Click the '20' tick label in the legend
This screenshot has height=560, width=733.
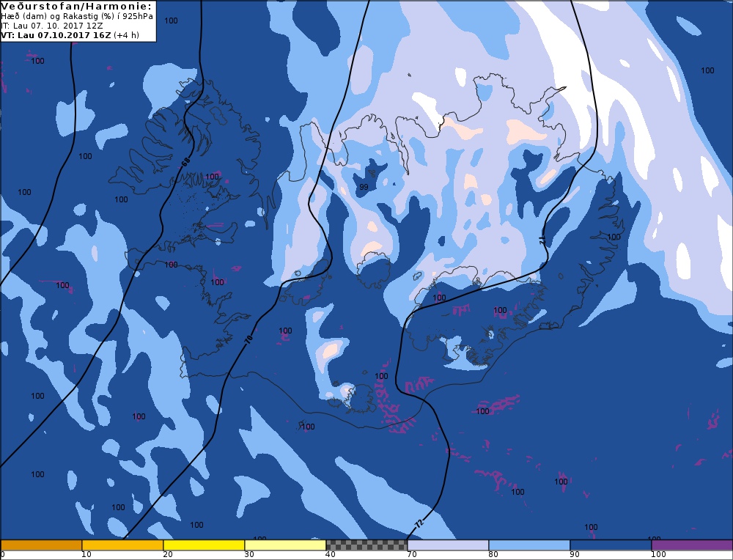(168, 555)
